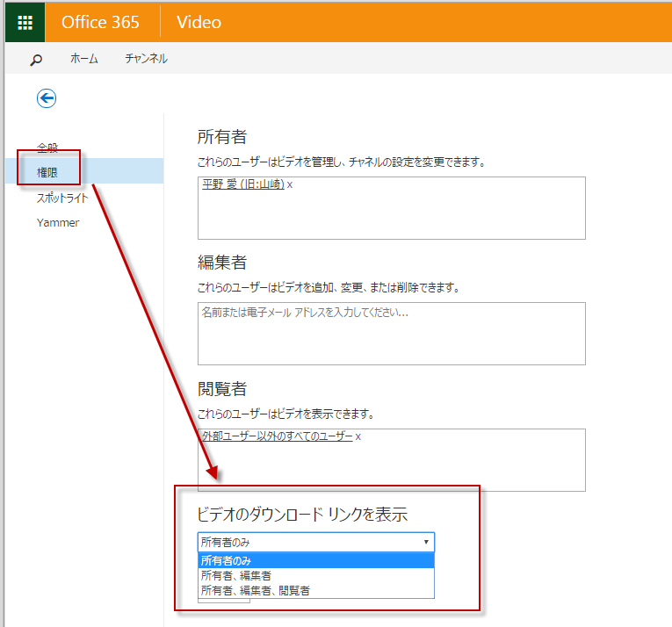Click the Office 365 header link
672x627 pixels.
pos(100,22)
